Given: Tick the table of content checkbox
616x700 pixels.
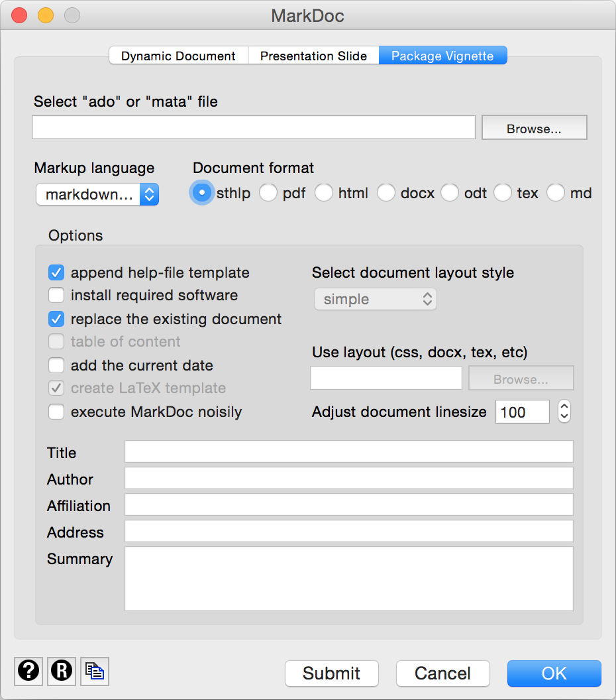Looking at the screenshot, I should [56, 341].
